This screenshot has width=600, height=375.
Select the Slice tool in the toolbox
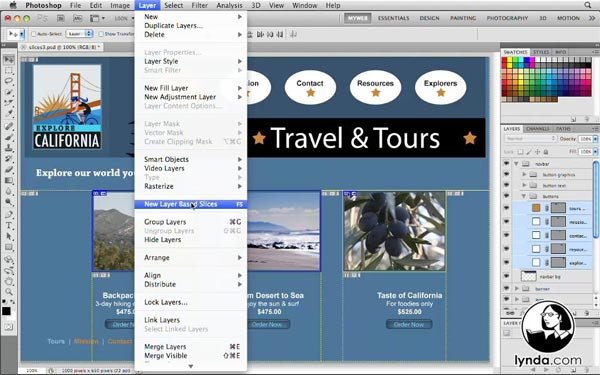coord(8,103)
